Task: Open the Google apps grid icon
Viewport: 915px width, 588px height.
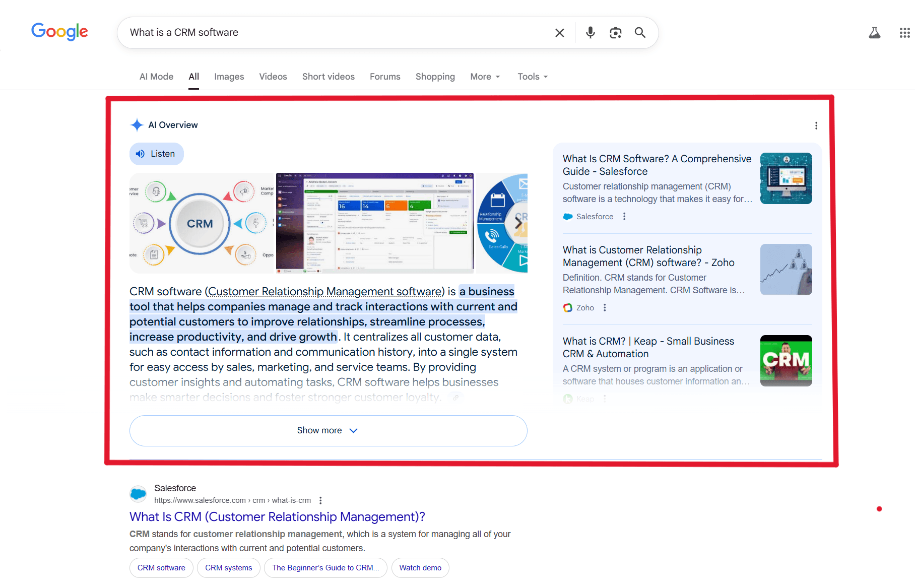Action: point(904,32)
